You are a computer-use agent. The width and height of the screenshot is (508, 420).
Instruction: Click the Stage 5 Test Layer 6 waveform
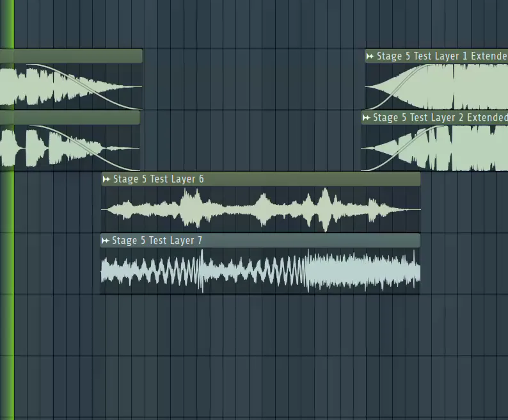[x=261, y=209]
